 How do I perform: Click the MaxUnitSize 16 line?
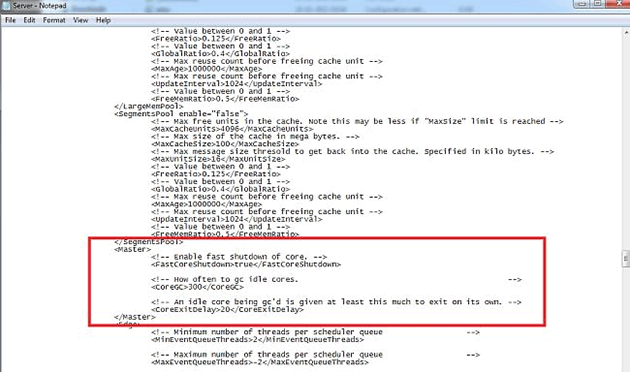tap(218, 159)
